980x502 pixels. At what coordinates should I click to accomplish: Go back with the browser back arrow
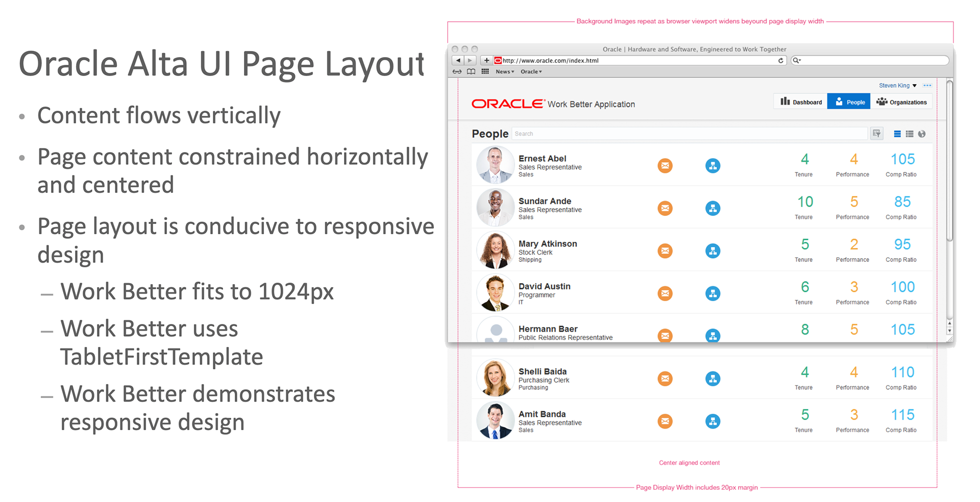(x=458, y=60)
